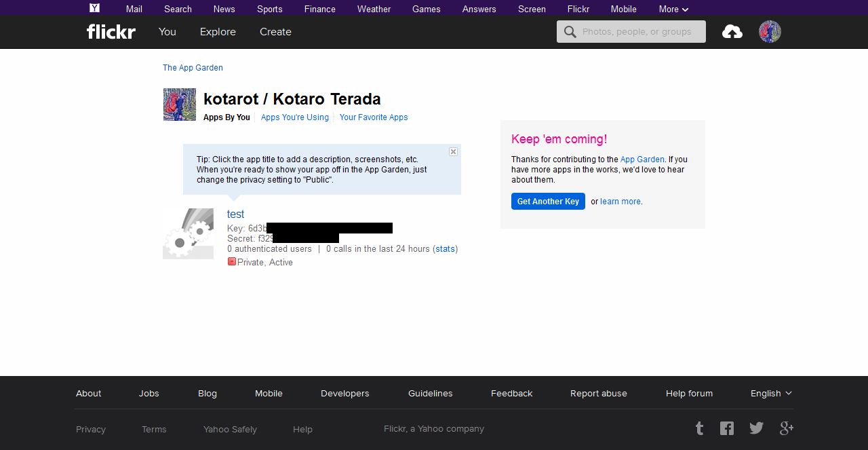Screen dimensions: 868x450
Task: Open the English language dropdown
Action: click(771, 393)
